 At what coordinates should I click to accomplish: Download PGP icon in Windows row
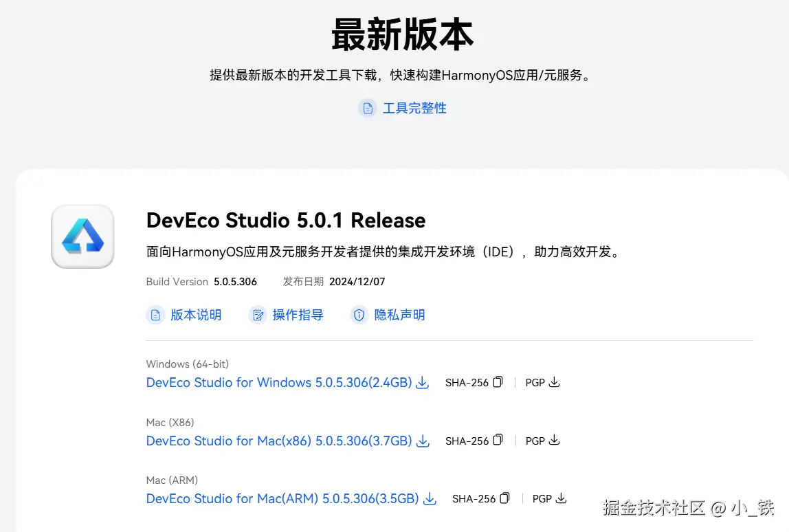click(554, 382)
